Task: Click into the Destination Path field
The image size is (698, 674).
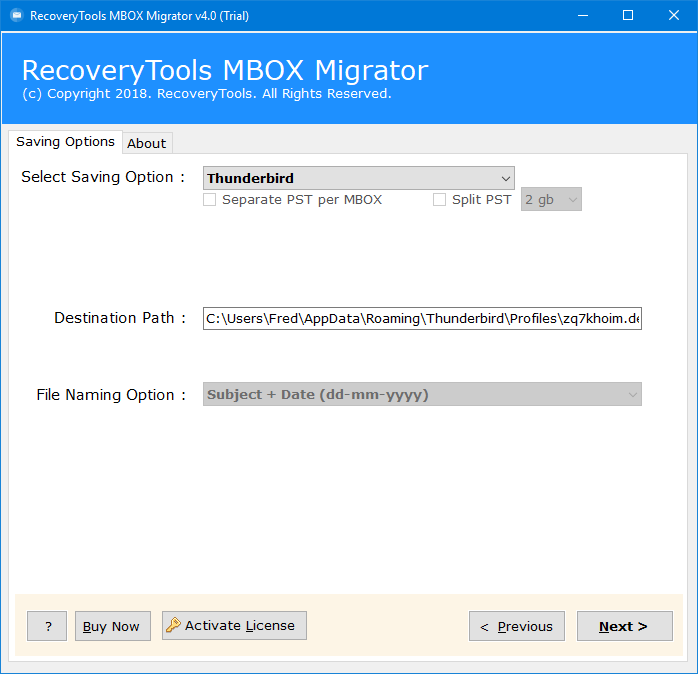Action: tap(422, 318)
